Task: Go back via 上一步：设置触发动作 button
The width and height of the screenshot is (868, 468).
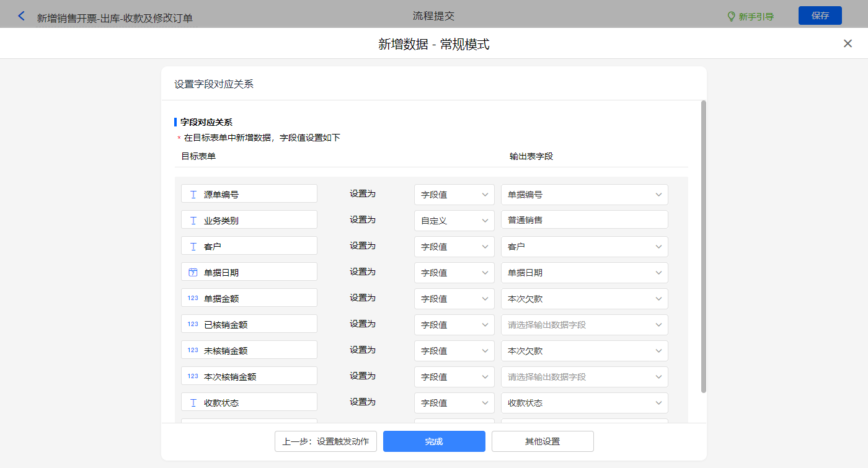Action: click(325, 441)
